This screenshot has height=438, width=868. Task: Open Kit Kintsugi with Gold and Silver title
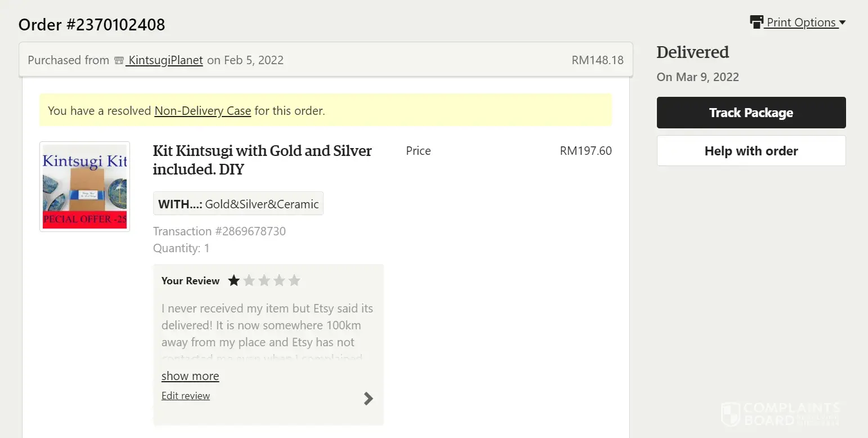[x=262, y=160]
